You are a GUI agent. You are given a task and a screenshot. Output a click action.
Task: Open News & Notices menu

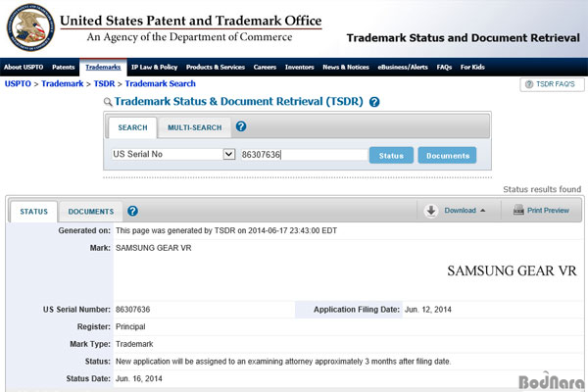tap(346, 68)
